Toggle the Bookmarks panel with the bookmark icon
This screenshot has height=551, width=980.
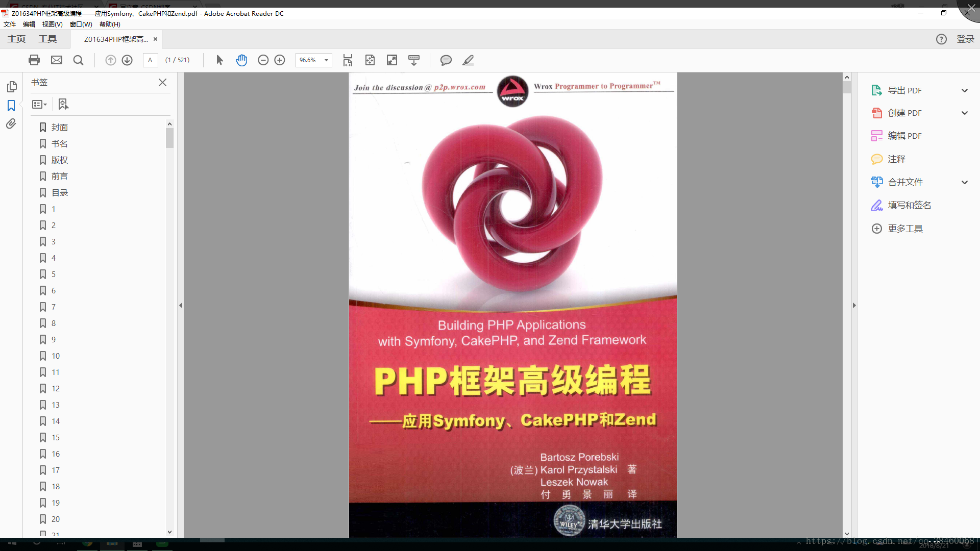tap(11, 106)
